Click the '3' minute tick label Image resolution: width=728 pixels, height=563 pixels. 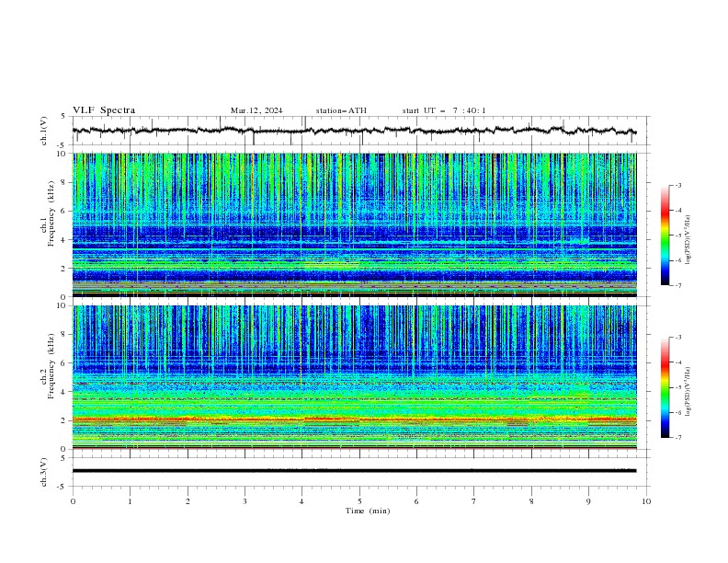point(245,501)
